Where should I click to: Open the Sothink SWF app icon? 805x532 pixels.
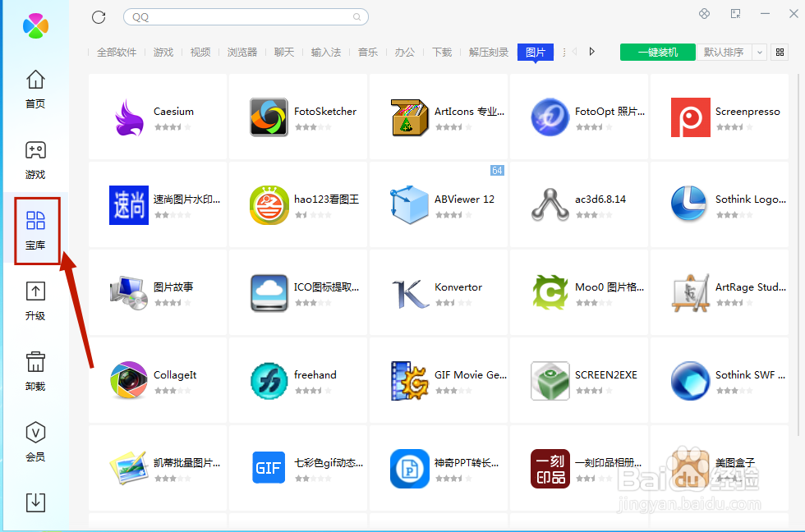click(691, 381)
